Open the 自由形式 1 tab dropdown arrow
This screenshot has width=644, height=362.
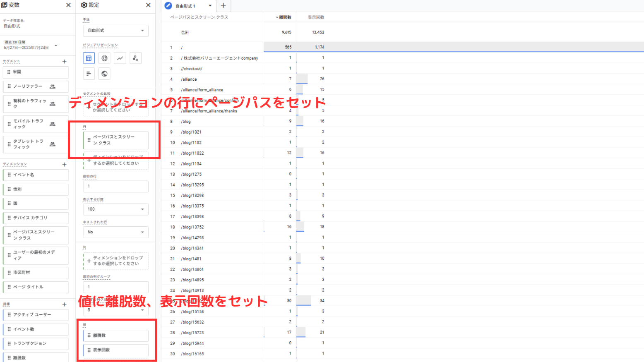tap(210, 6)
